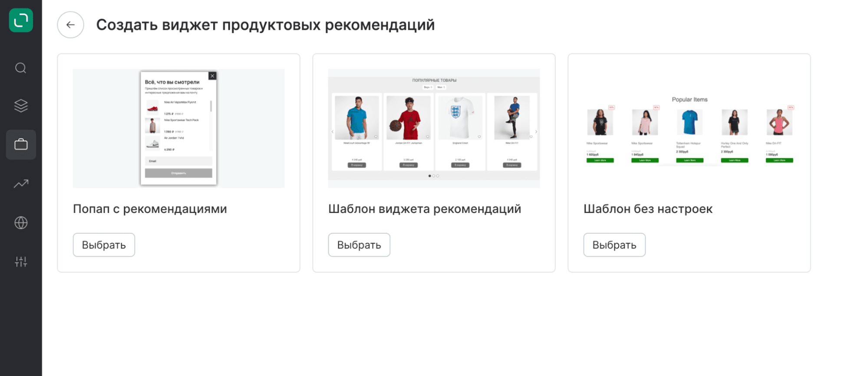Click the Popular Items preview image
Image resolution: width=868 pixels, height=376 pixels.
coord(689,128)
